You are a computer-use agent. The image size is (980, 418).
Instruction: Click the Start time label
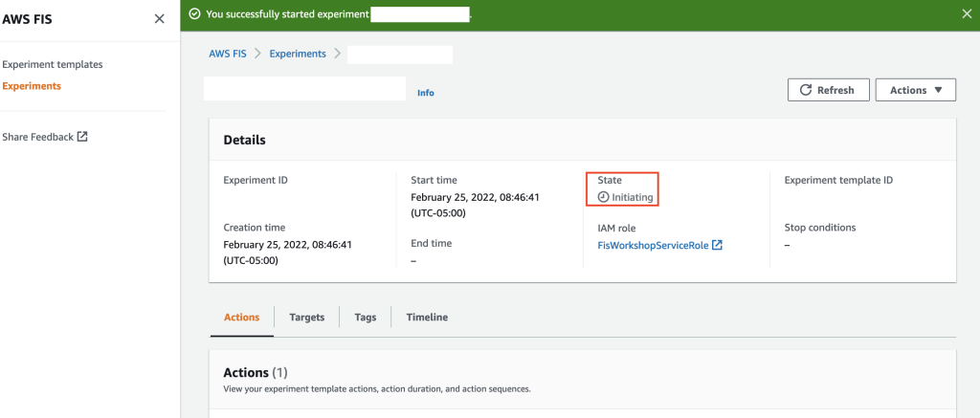point(434,180)
